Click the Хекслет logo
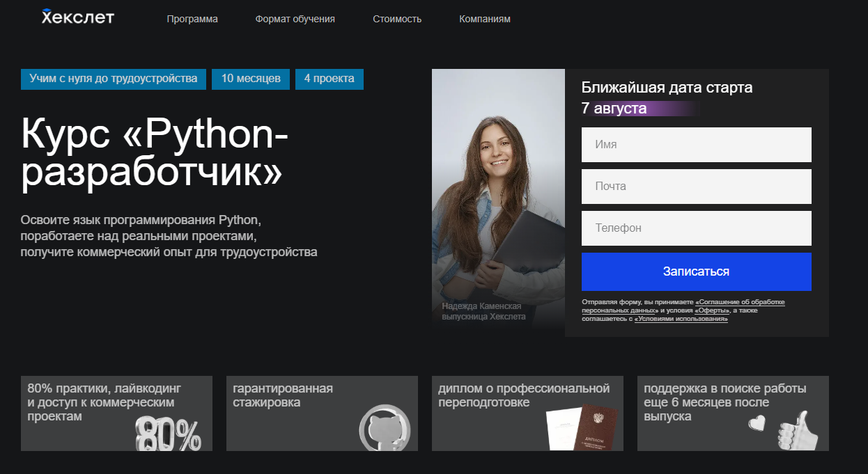The width and height of the screenshot is (868, 474). pos(77,17)
